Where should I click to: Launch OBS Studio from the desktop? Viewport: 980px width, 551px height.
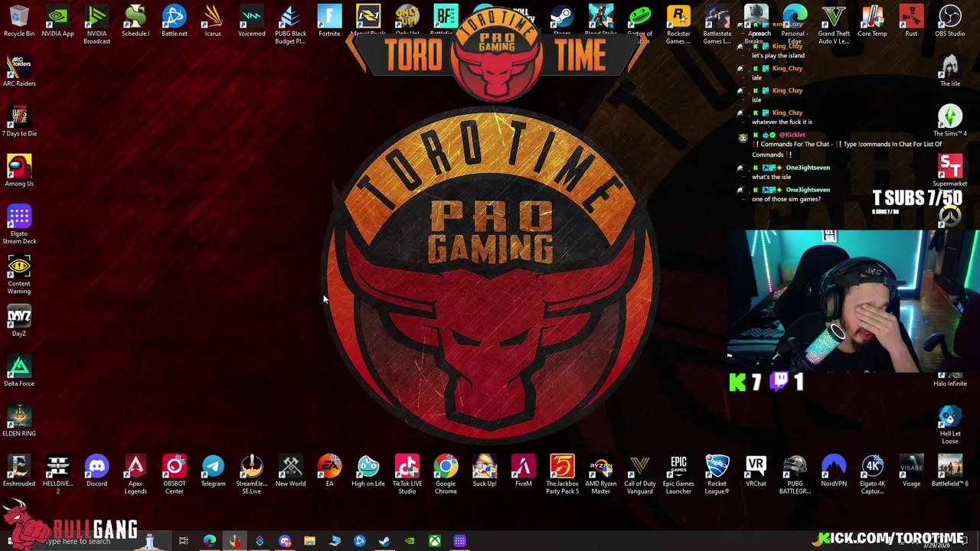pyautogui.click(x=950, y=21)
